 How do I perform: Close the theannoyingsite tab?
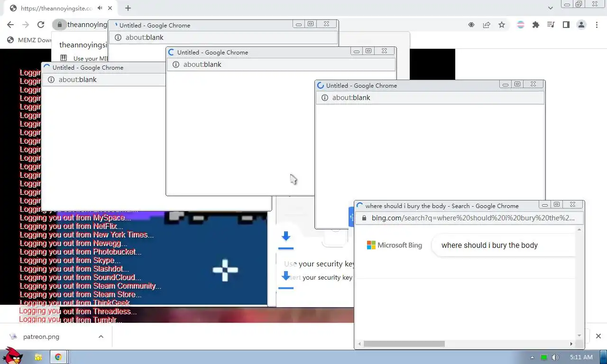point(110,8)
